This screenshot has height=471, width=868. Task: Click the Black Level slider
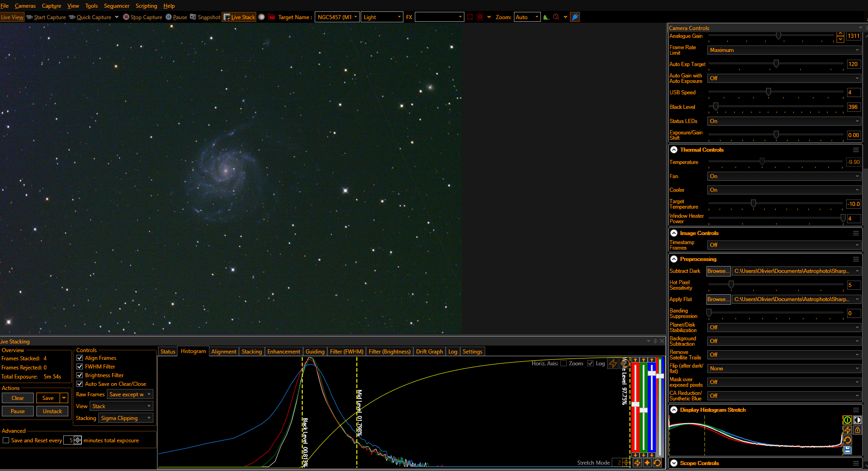tap(776, 107)
